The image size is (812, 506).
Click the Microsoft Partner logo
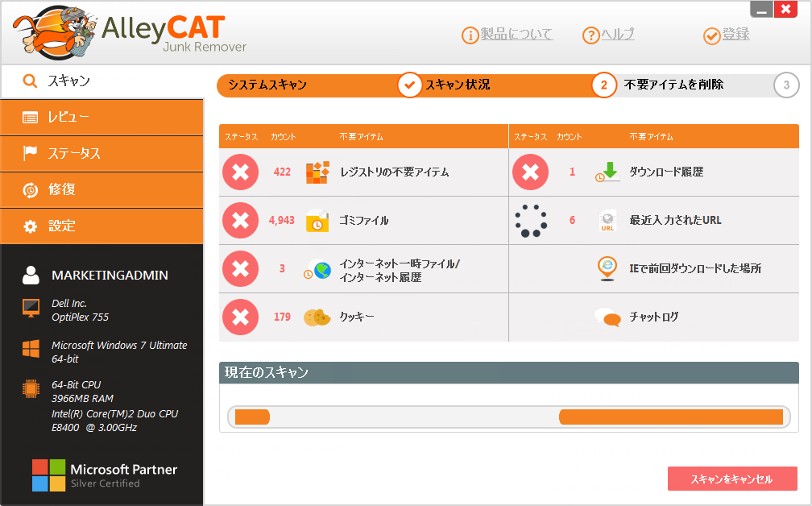(x=105, y=475)
